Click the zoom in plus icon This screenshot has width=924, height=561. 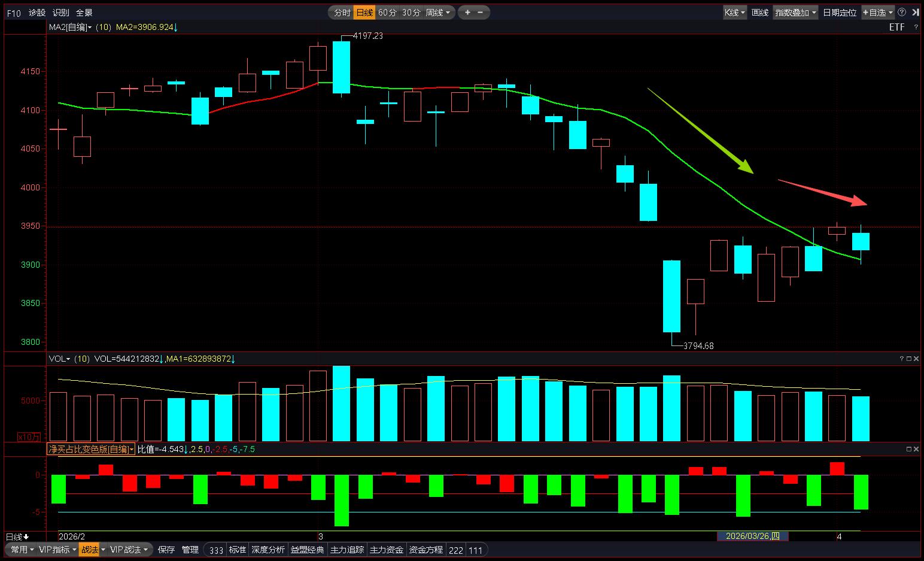(x=467, y=13)
